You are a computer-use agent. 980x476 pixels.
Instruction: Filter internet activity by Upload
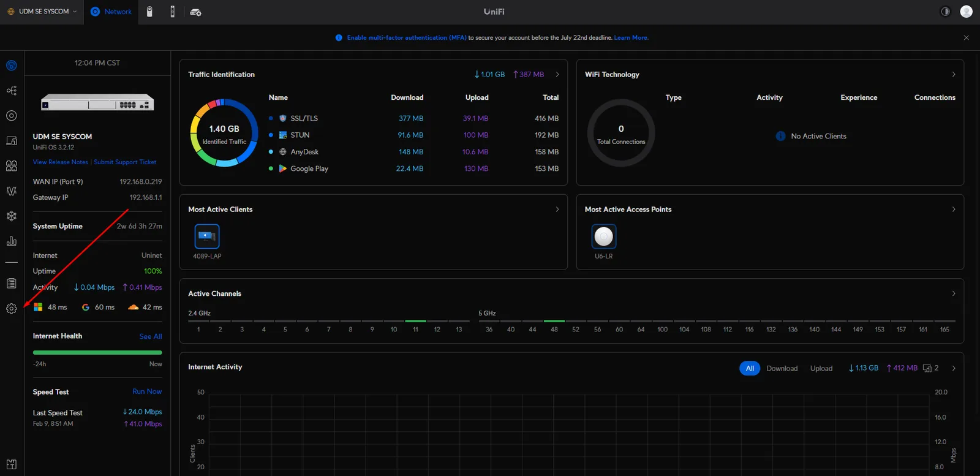(821, 368)
